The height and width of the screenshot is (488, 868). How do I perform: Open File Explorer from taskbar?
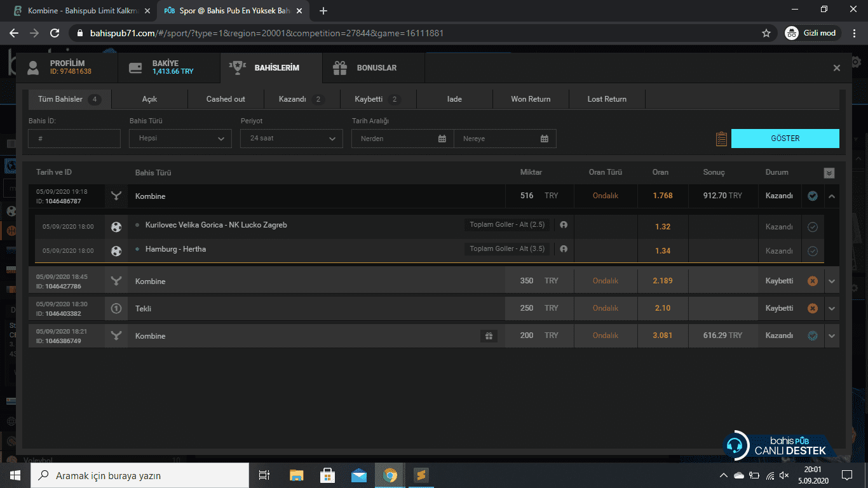[x=297, y=475]
